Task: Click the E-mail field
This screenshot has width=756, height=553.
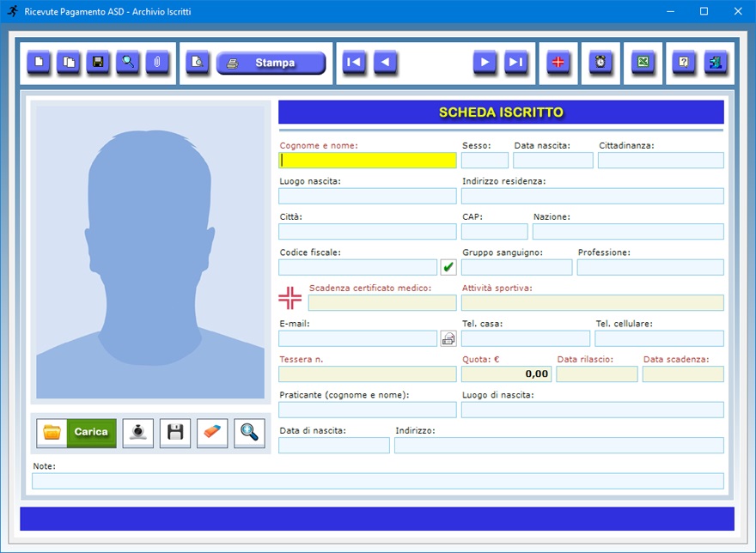Action: point(357,338)
